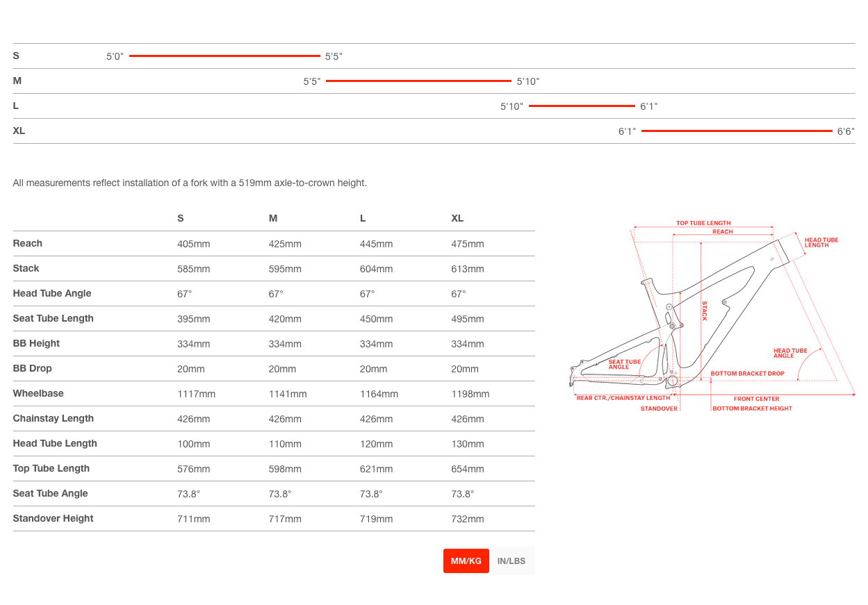The height and width of the screenshot is (605, 868).
Task: Click FRONT CENTER label in frame diagram
Action: (x=756, y=399)
